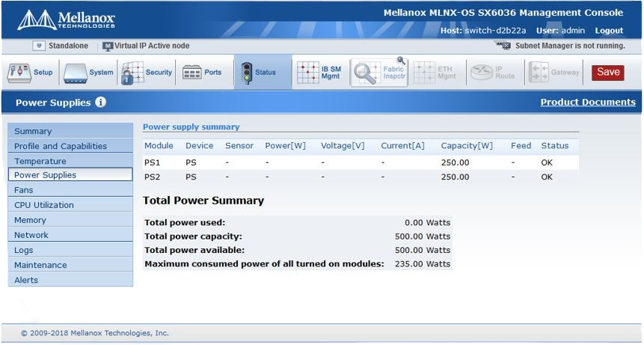Click the Subnet Manager status icon
This screenshot has height=345, width=644.
tap(503, 46)
